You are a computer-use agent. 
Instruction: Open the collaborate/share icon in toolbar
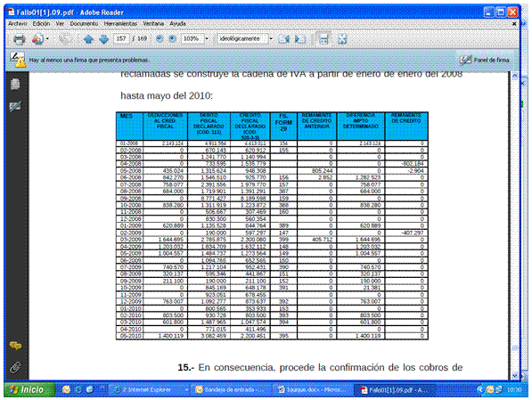[x=37, y=39]
